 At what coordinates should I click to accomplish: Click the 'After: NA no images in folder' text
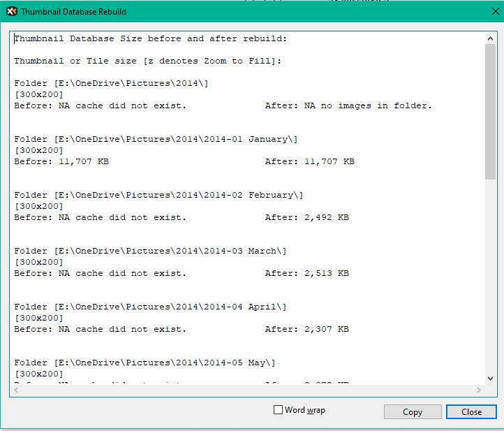click(x=348, y=106)
